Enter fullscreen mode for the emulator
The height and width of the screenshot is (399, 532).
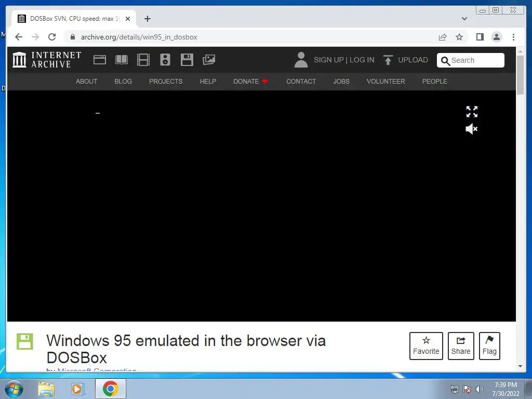472,112
